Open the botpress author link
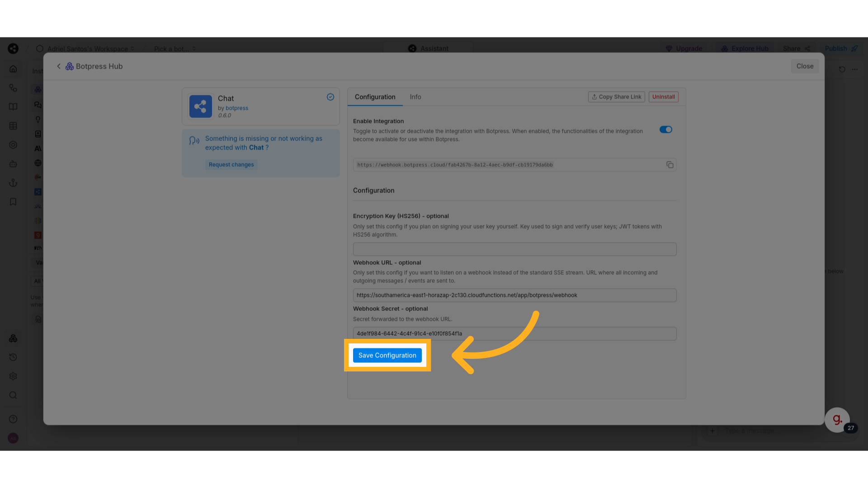Viewport: 868px width, 488px height. 237,108
